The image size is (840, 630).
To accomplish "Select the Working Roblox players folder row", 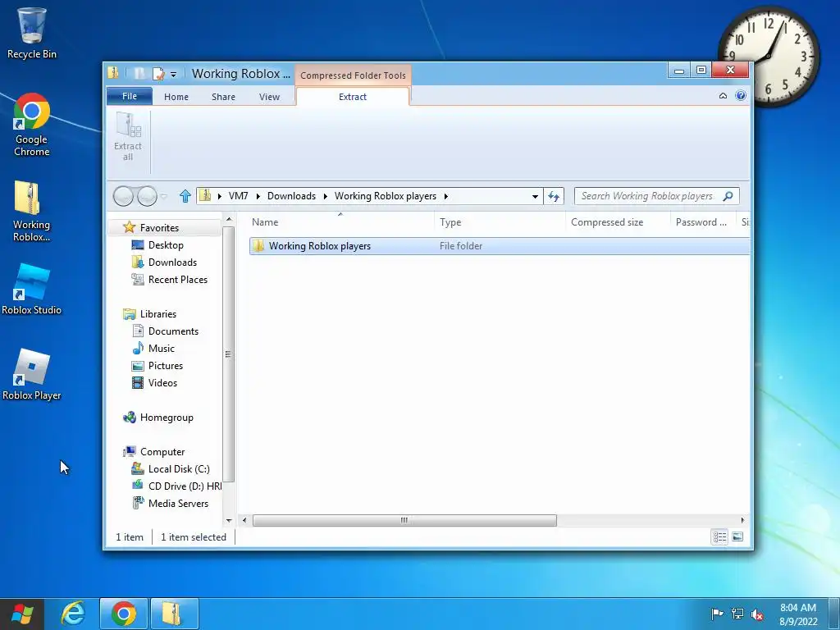I will pos(499,246).
